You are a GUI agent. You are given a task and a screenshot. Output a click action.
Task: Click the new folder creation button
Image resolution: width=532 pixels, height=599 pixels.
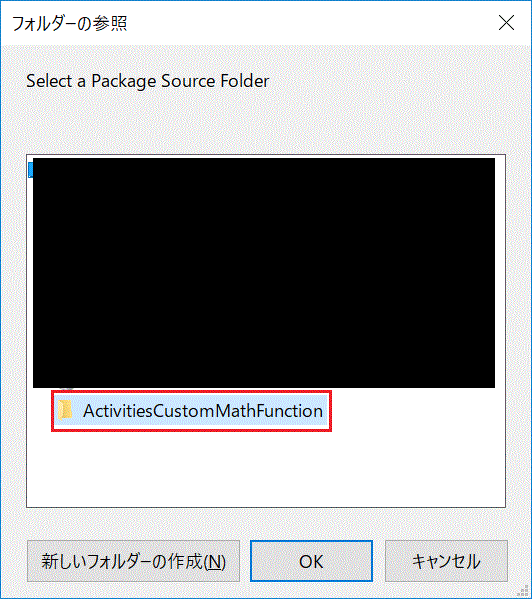click(x=133, y=561)
